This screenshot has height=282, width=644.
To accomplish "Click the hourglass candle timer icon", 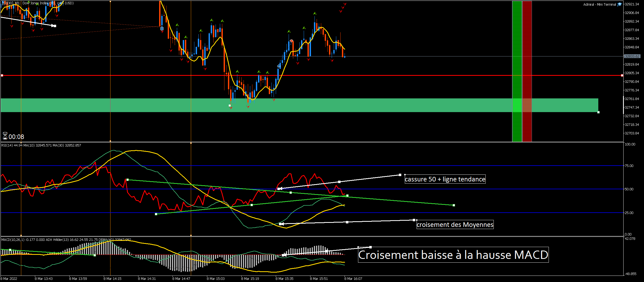I will [x=5, y=136].
